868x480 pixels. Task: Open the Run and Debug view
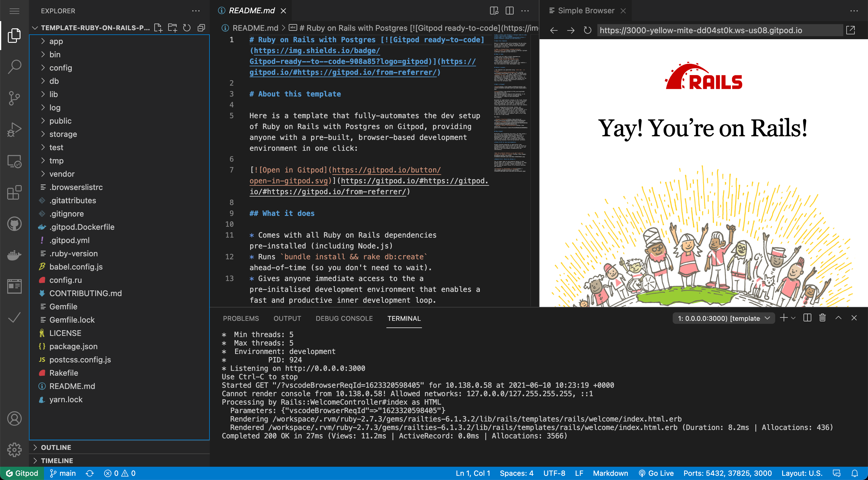pos(14,129)
